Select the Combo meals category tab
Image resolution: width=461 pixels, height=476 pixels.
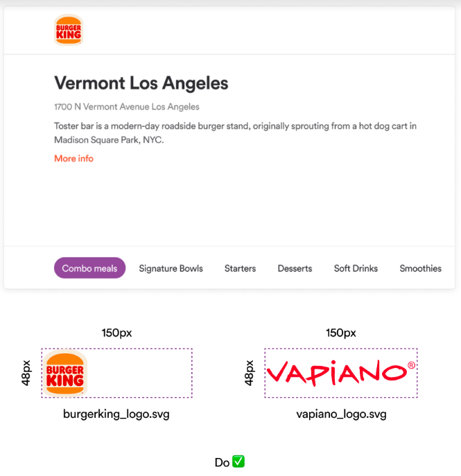(89, 268)
